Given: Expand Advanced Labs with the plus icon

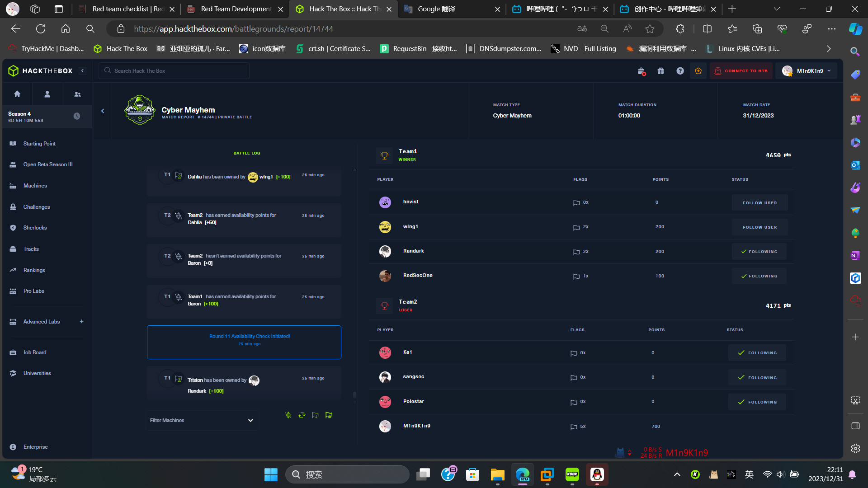Looking at the screenshot, I should coord(82,322).
